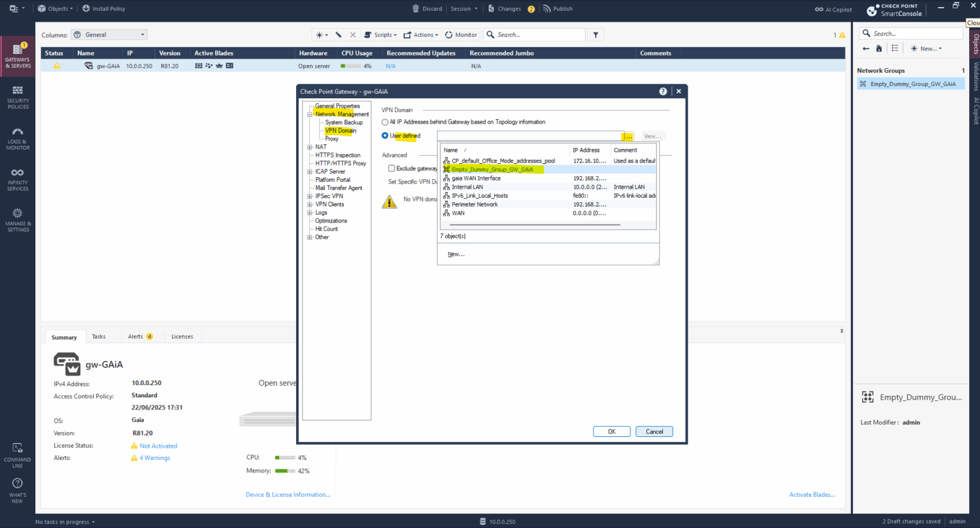Viewport: 980px width, 528px height.
Task: Open the Install Policy toolbar item
Action: (x=103, y=8)
